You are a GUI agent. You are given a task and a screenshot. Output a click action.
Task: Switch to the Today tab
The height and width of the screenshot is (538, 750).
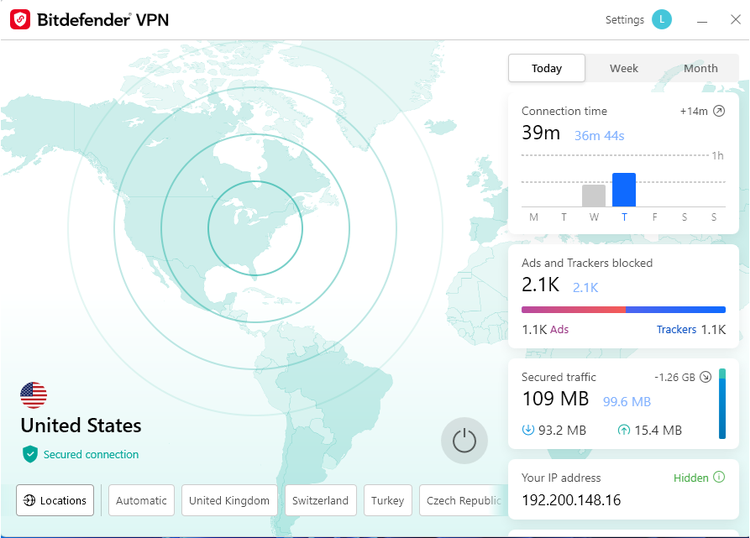point(547,68)
